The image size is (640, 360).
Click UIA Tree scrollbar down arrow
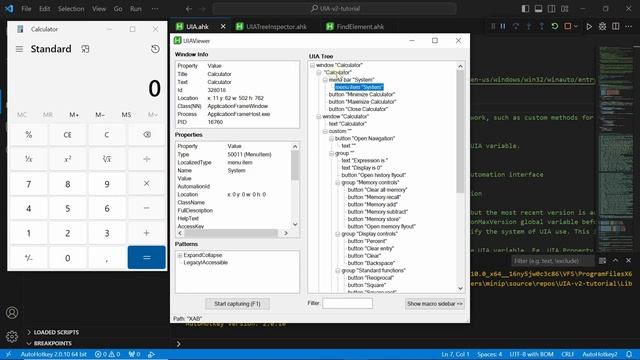tap(460, 289)
